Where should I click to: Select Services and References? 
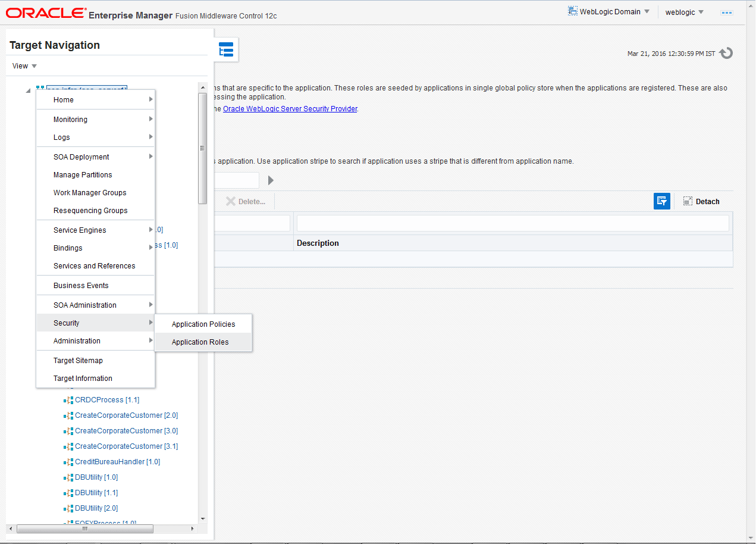click(x=96, y=266)
